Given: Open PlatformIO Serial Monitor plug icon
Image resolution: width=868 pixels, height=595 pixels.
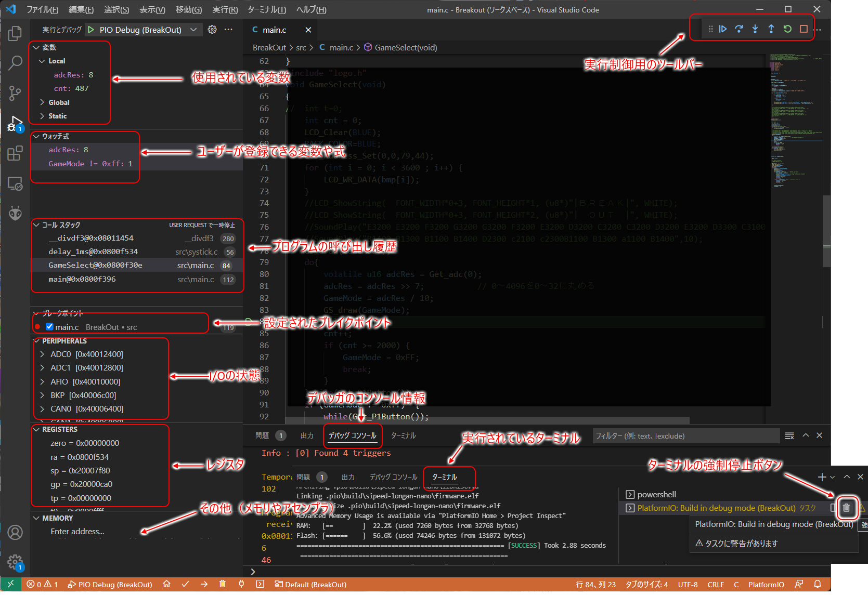Looking at the screenshot, I should (241, 584).
